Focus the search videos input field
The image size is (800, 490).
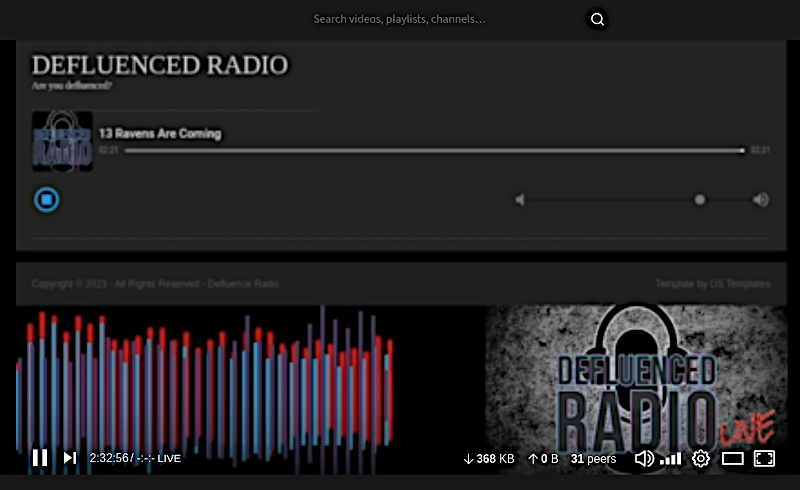444,19
